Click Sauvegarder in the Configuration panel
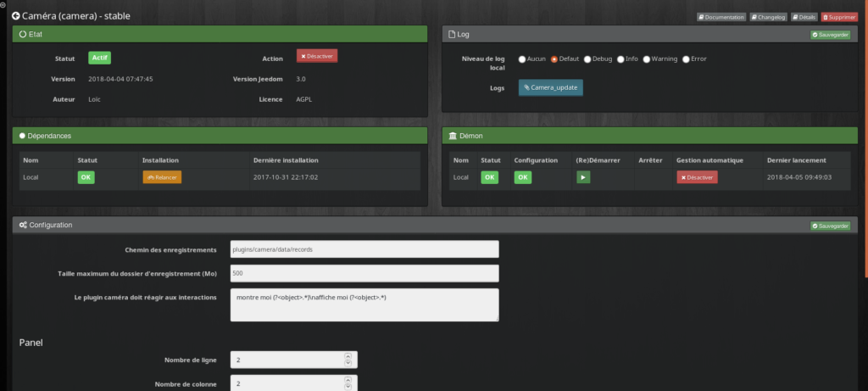 point(831,226)
